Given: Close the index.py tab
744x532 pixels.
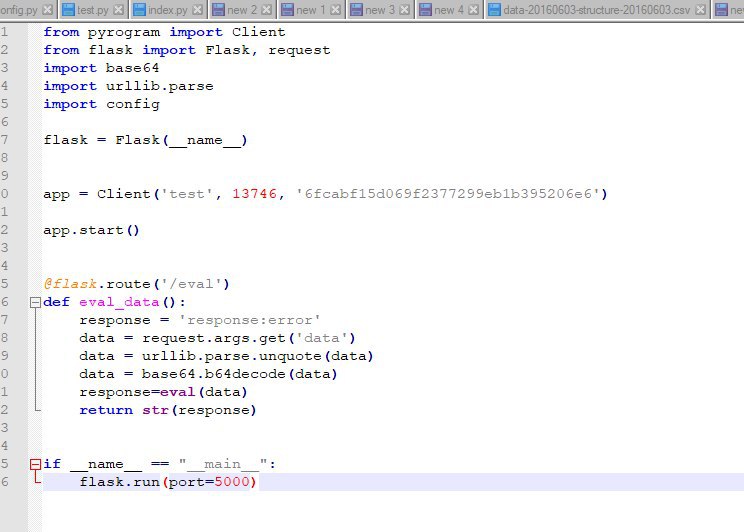Looking at the screenshot, I should (197, 9).
